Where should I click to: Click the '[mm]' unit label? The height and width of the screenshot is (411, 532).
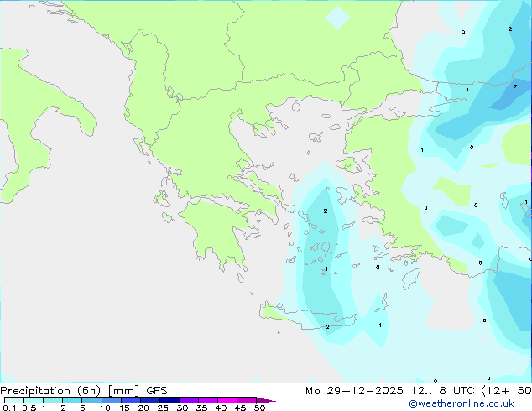tap(123, 391)
